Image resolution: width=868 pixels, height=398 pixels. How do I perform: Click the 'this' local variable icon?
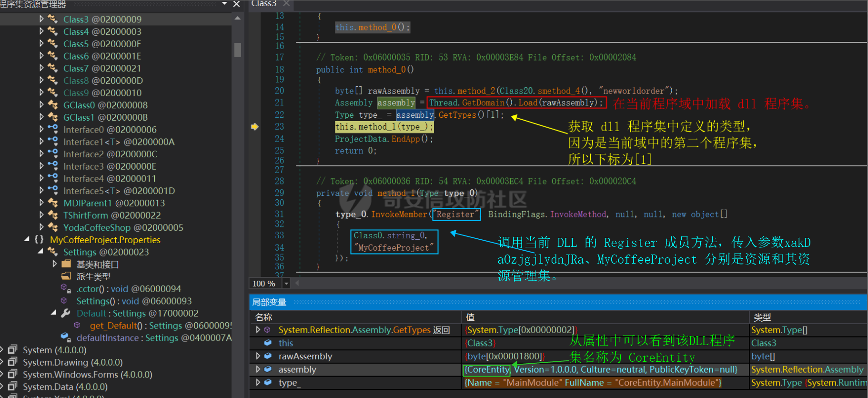point(268,343)
